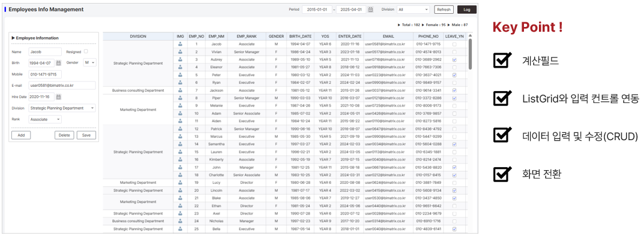Collapse the Employee Information section triangle
The width and height of the screenshot is (644, 236).
pyautogui.click(x=13, y=38)
